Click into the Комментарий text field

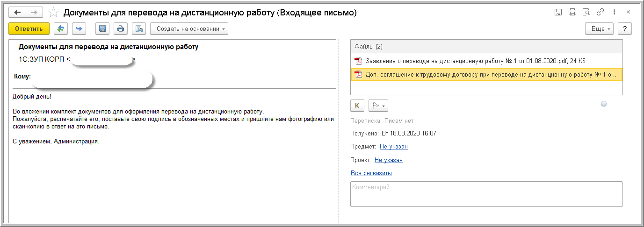[486, 194]
